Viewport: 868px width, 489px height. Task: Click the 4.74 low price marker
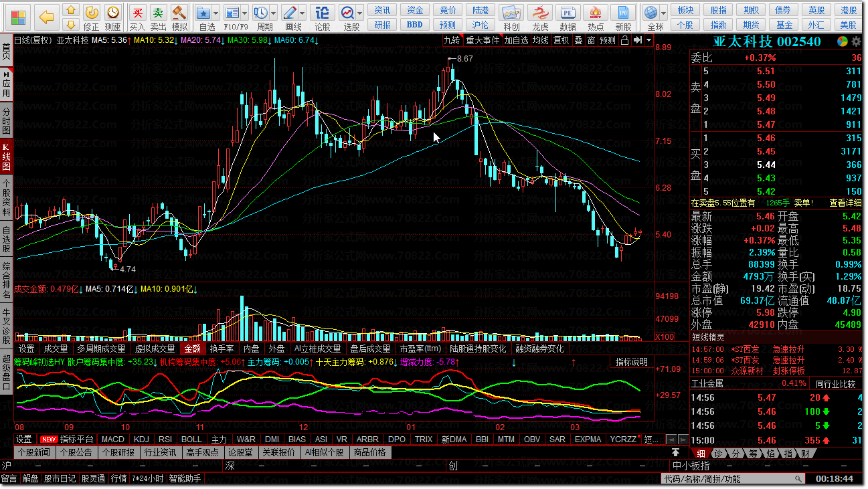[128, 269]
